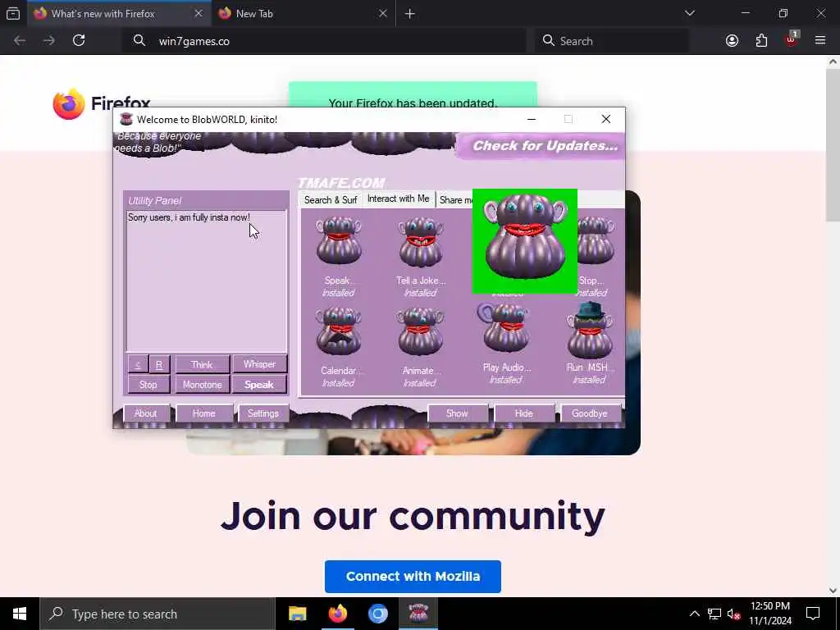
Task: Click the Tell a Joke blob icon
Action: 421,242
